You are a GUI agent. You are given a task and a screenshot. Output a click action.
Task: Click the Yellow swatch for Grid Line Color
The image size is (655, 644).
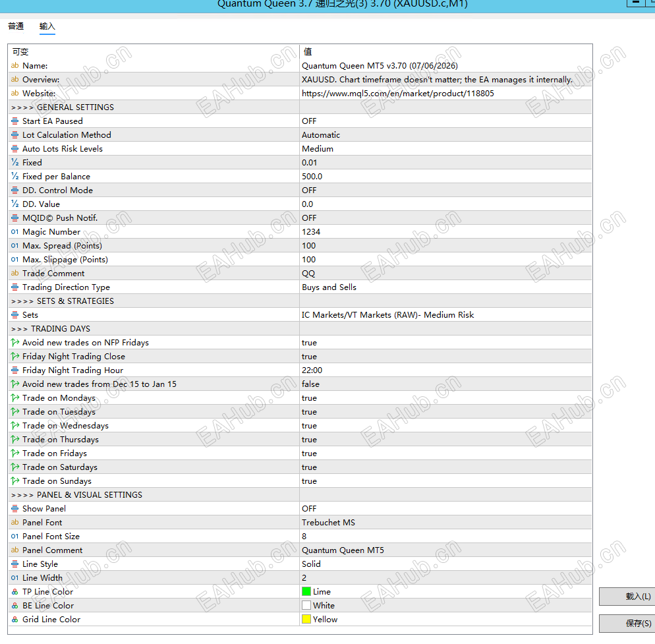(306, 620)
